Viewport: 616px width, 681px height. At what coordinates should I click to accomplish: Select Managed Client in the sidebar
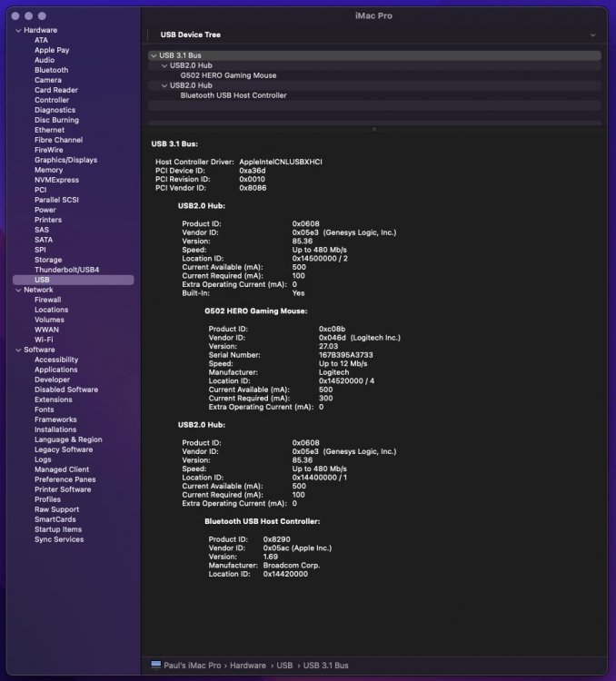[x=62, y=470]
